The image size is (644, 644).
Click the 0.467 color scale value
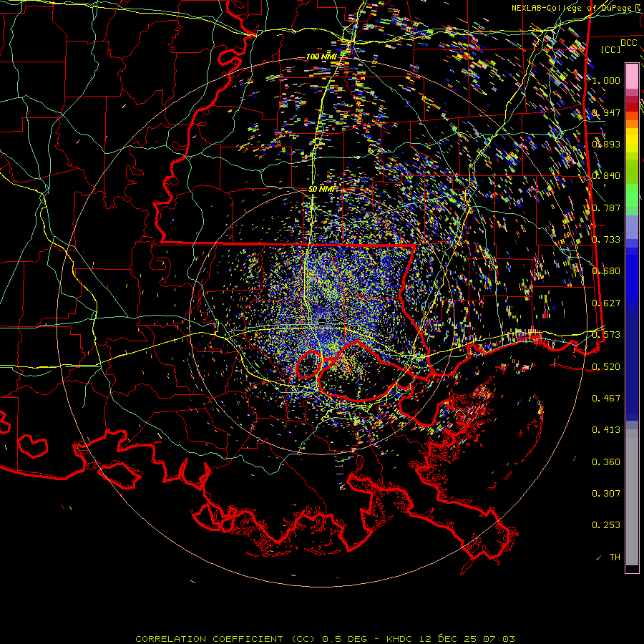click(606, 399)
